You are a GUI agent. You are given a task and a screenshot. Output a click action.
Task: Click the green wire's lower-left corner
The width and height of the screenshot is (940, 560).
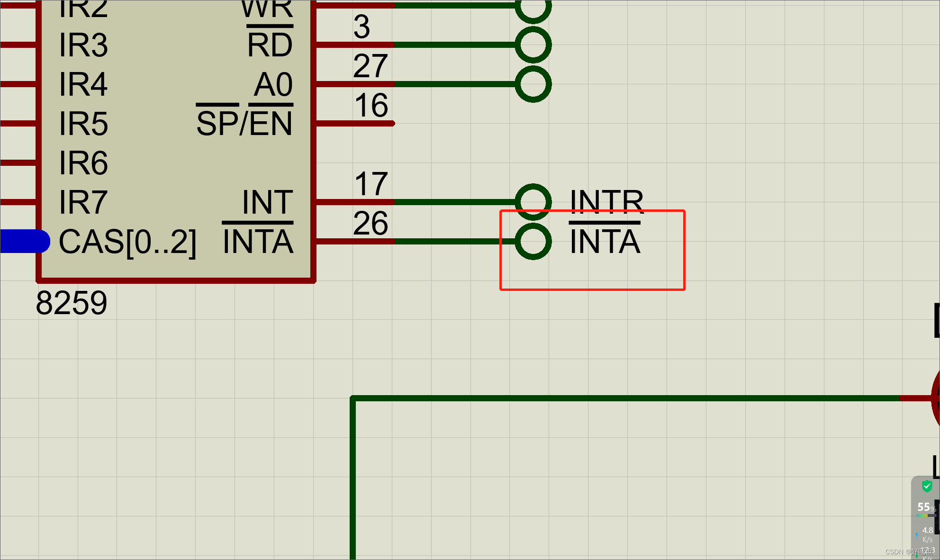click(x=353, y=399)
